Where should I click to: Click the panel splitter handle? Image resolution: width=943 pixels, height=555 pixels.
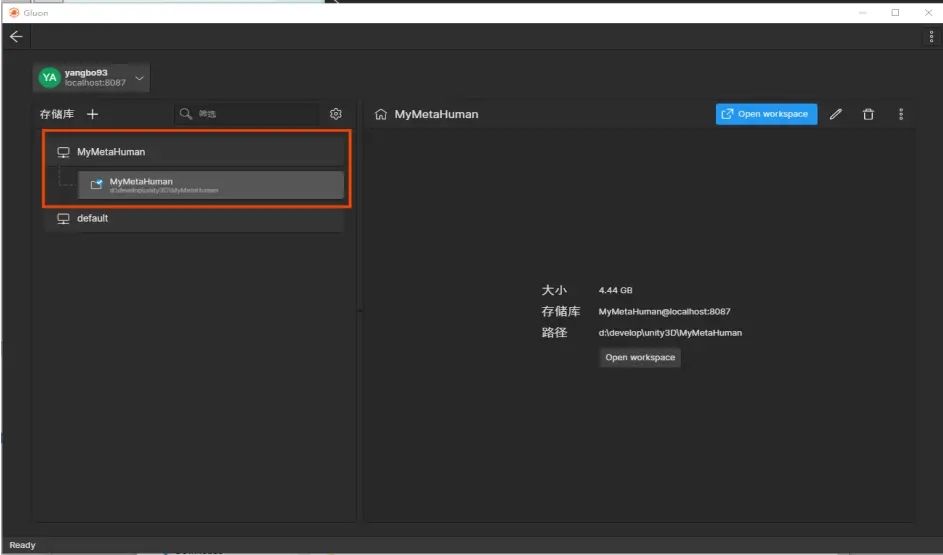pos(359,312)
